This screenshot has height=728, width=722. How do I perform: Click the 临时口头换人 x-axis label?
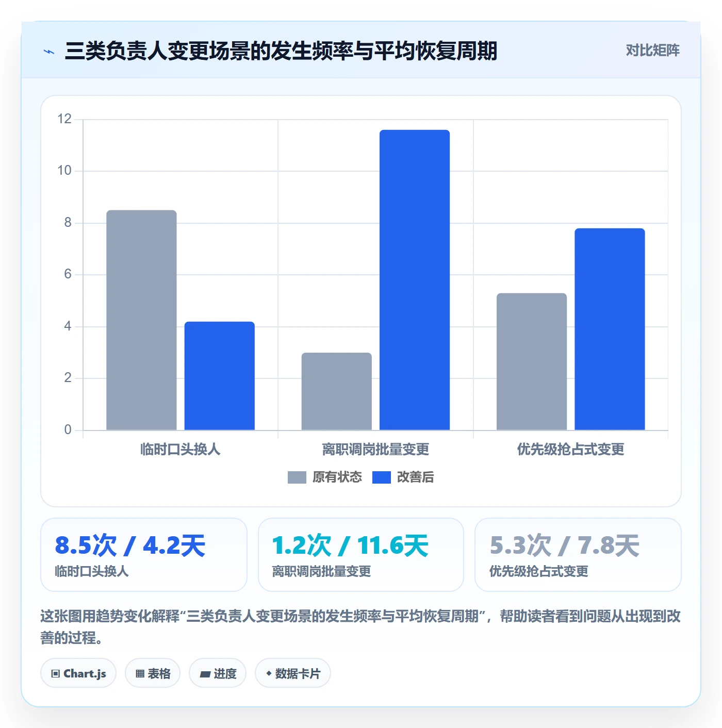click(180, 450)
